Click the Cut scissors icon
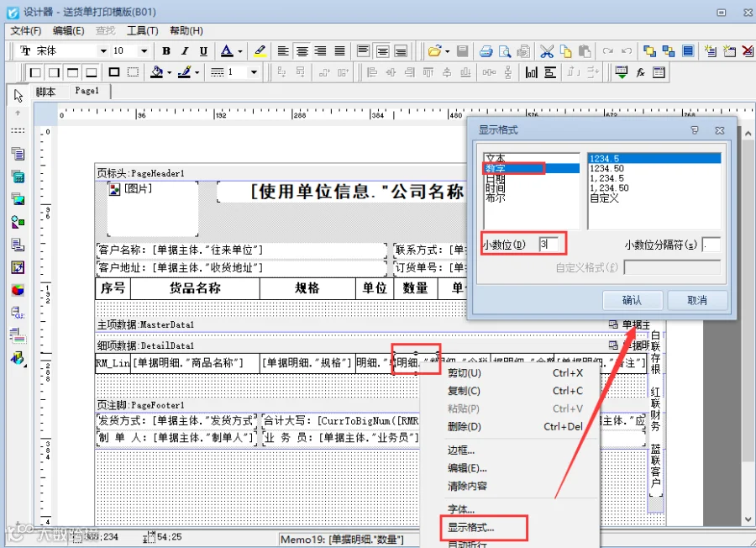756x548 pixels. click(x=547, y=51)
